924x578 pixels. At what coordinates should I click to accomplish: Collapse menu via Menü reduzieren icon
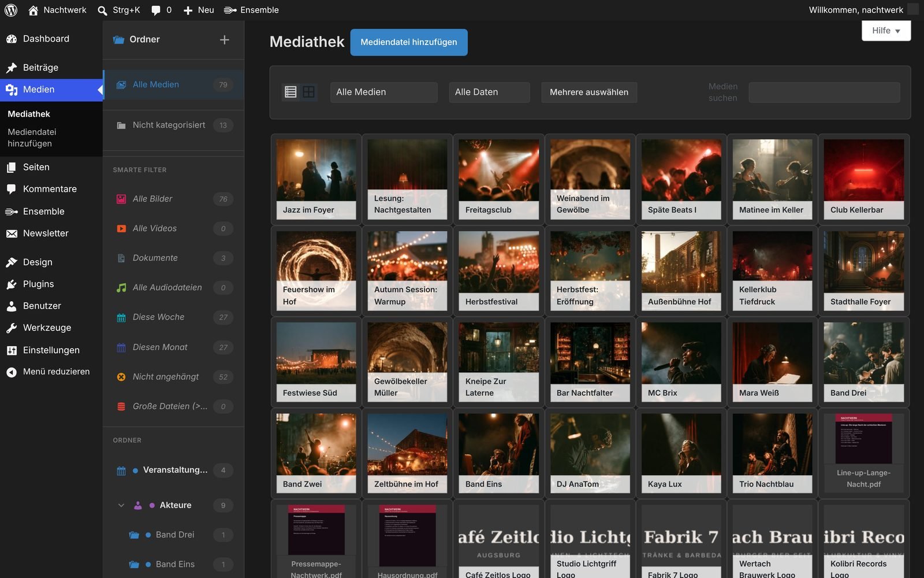point(12,372)
